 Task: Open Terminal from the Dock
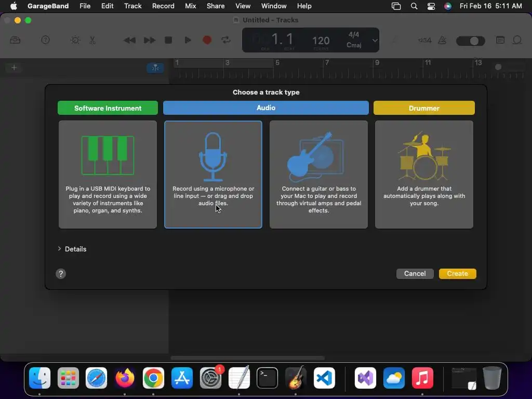(267, 378)
